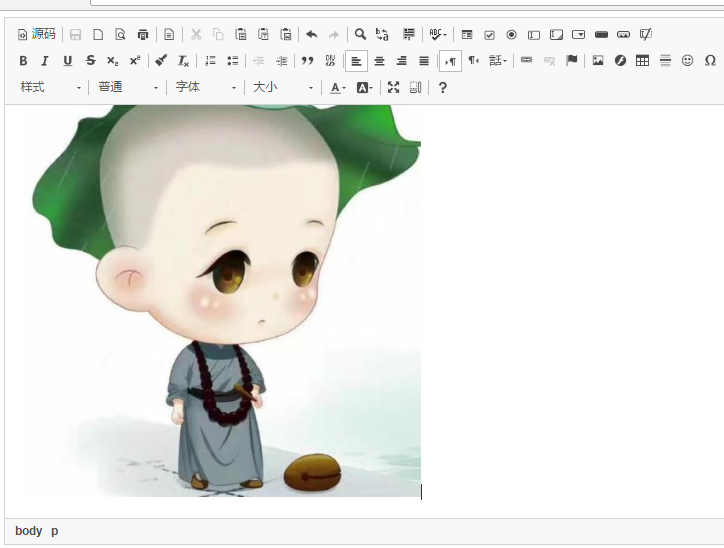Insert a table
This screenshot has width=724, height=548.
[642, 61]
